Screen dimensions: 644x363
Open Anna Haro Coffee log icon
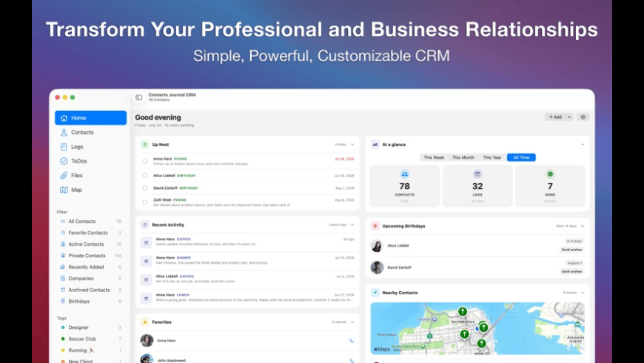147,242
